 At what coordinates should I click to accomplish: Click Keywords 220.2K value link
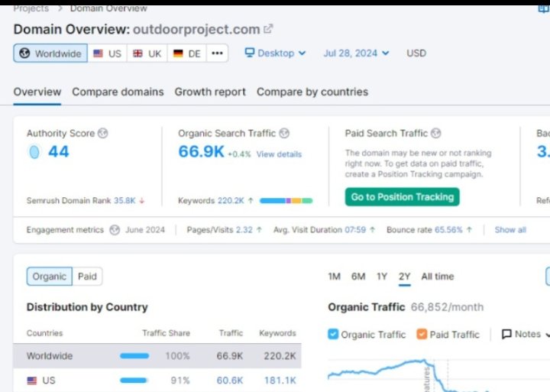pyautogui.click(x=231, y=201)
